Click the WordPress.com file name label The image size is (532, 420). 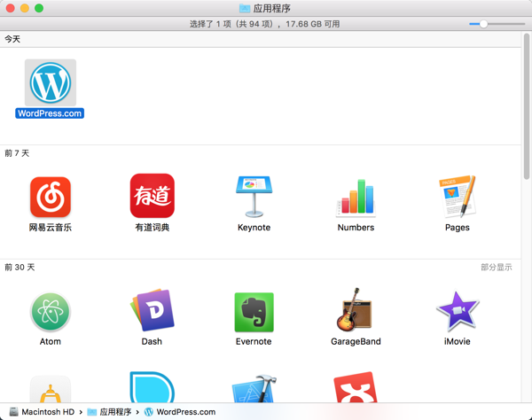click(50, 113)
